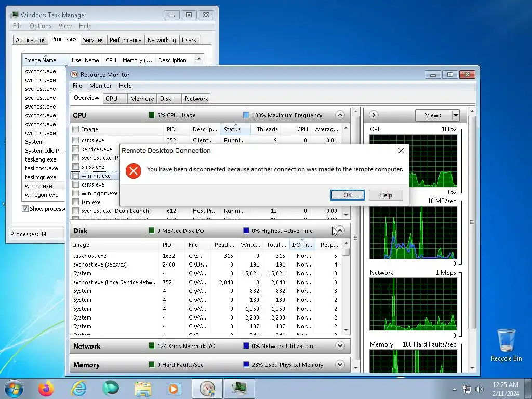This screenshot has width=532, height=399.
Task: Tick the services.exe checkbox
Action: point(76,149)
